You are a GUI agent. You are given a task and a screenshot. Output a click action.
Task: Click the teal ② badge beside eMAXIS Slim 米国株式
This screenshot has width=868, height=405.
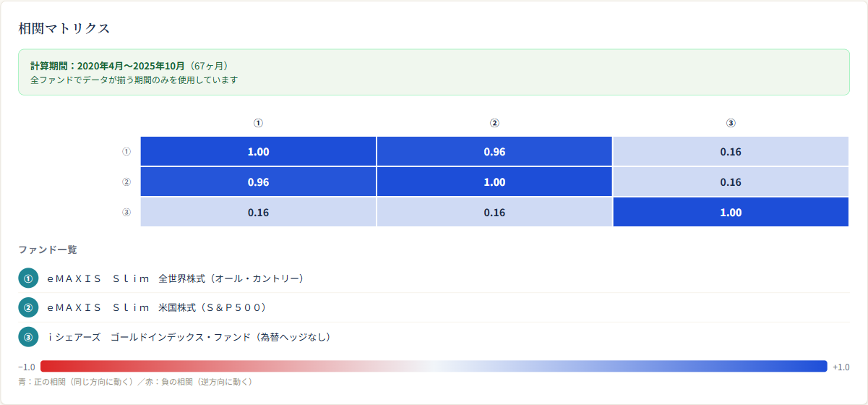28,307
